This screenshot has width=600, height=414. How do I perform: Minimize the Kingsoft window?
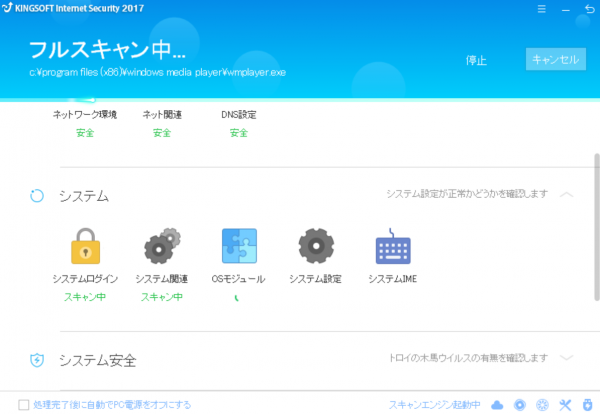point(566,9)
